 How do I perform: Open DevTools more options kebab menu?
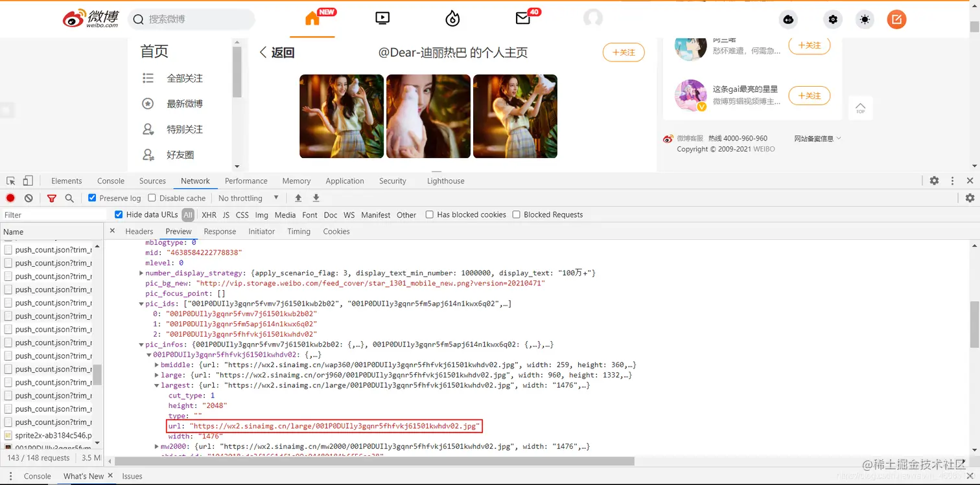(x=953, y=181)
